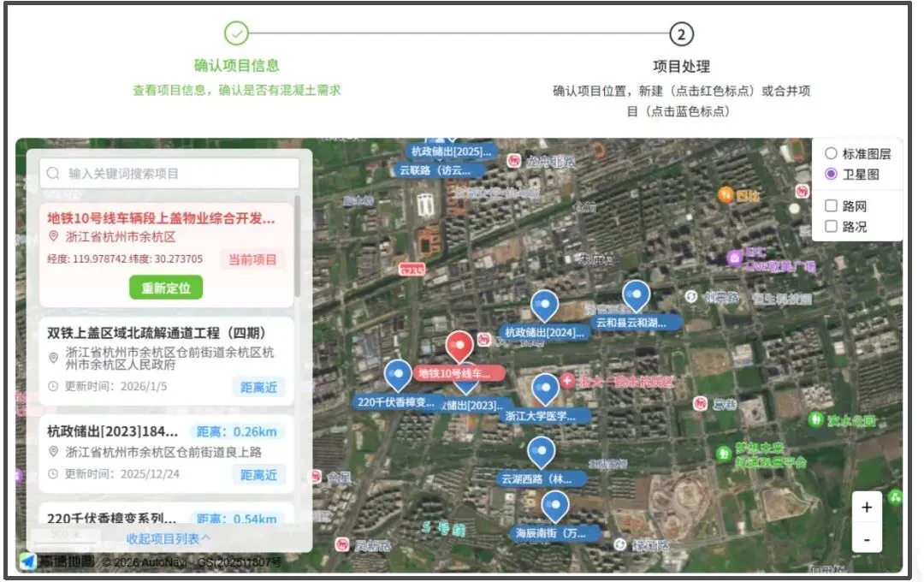Select blue pin above 云和县云和湖 label
Viewport: 924px width, 582px height.
(x=636, y=295)
